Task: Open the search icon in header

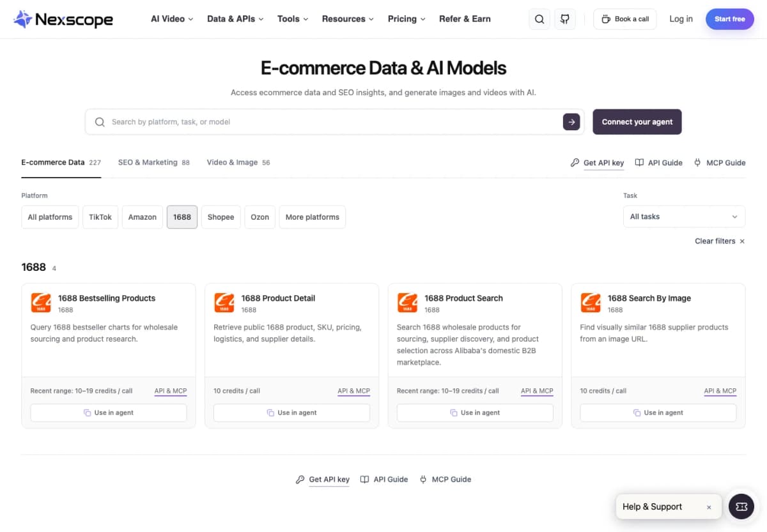Action: click(x=539, y=19)
